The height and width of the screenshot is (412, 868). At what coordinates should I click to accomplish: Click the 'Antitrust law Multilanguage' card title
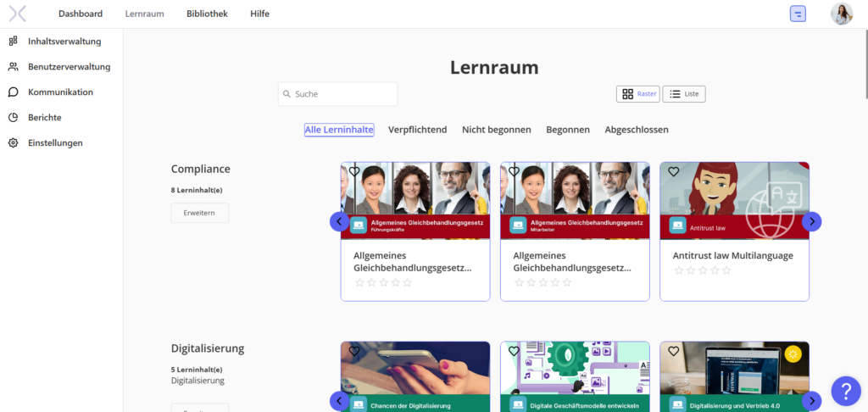click(733, 255)
